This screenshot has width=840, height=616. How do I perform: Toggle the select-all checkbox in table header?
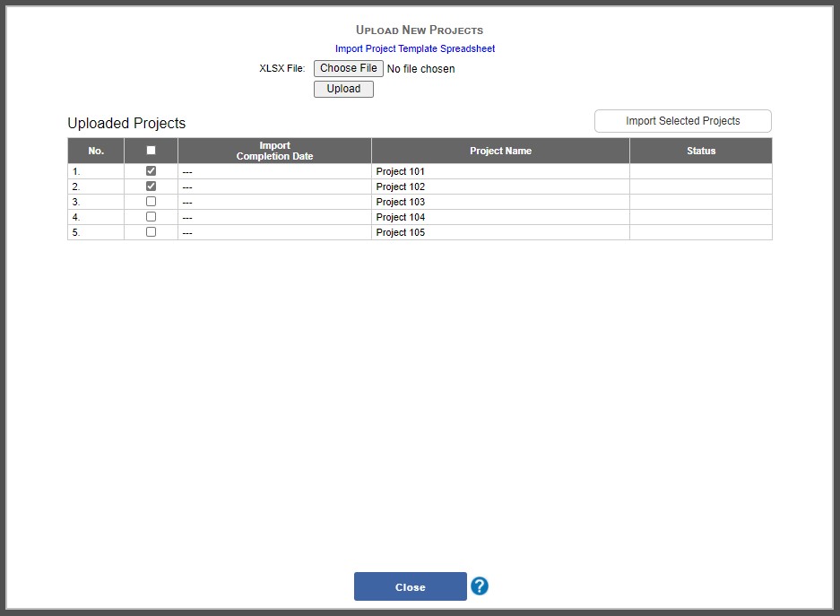click(x=150, y=150)
